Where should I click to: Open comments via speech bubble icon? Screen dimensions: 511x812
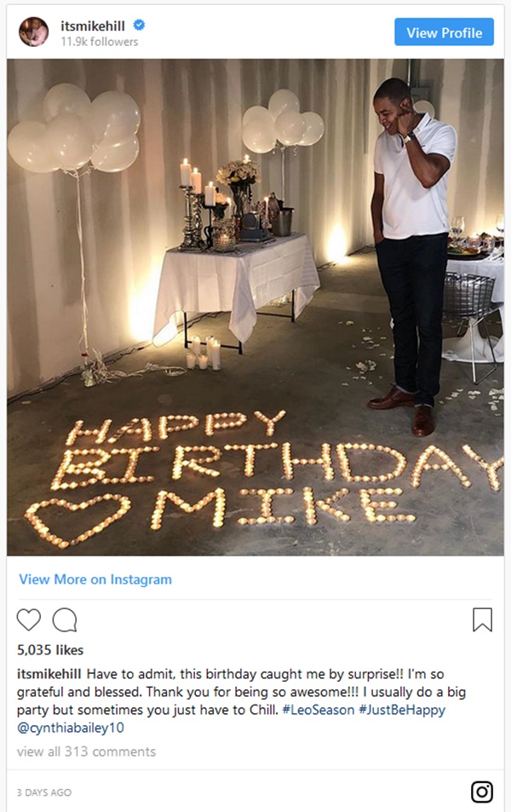[x=64, y=619]
